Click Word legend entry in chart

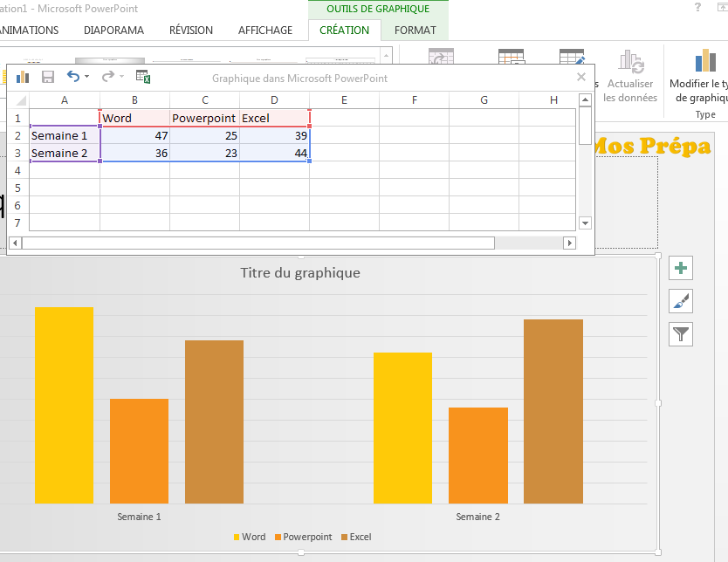tap(250, 537)
